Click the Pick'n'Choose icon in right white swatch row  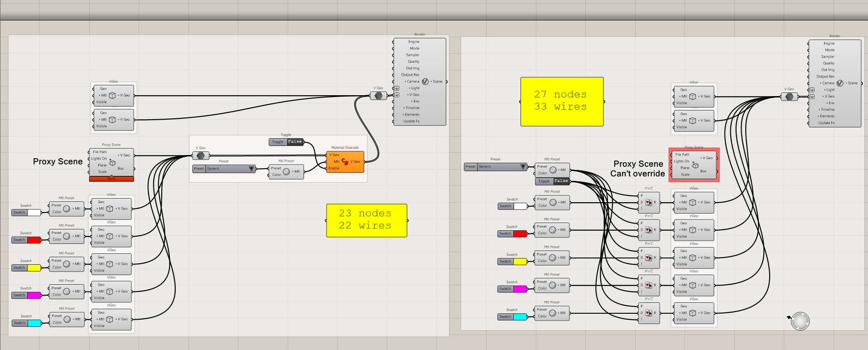click(648, 202)
